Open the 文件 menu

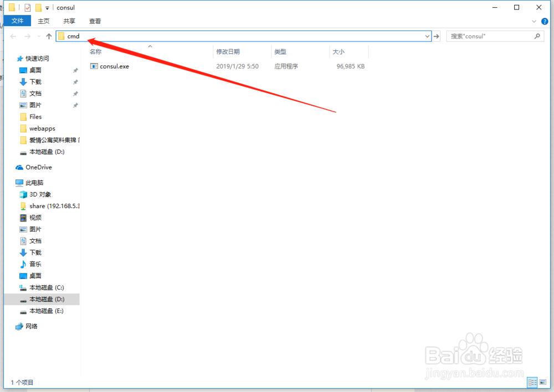click(x=17, y=21)
